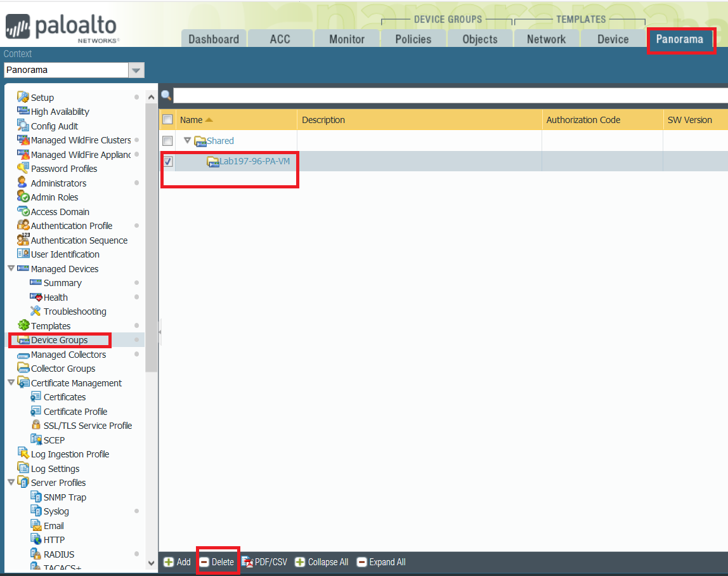Open Templates green gear icon
Screen dimensions: 728x576
pos(23,325)
